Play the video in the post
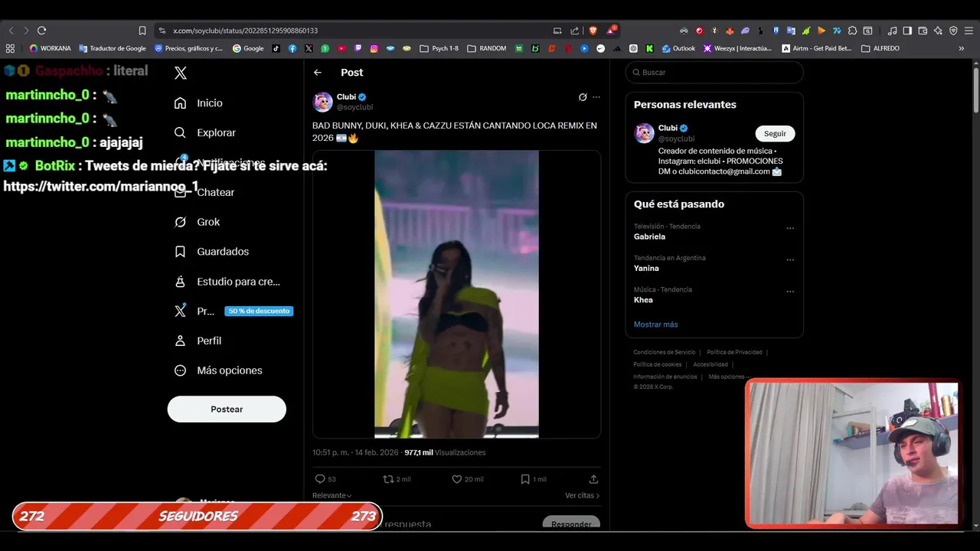This screenshot has height=551, width=980. pyautogui.click(x=456, y=294)
